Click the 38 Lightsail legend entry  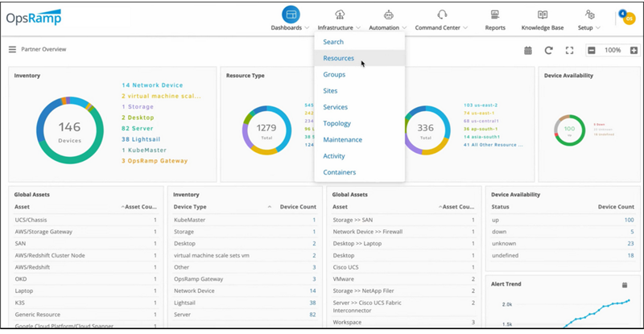click(x=141, y=139)
